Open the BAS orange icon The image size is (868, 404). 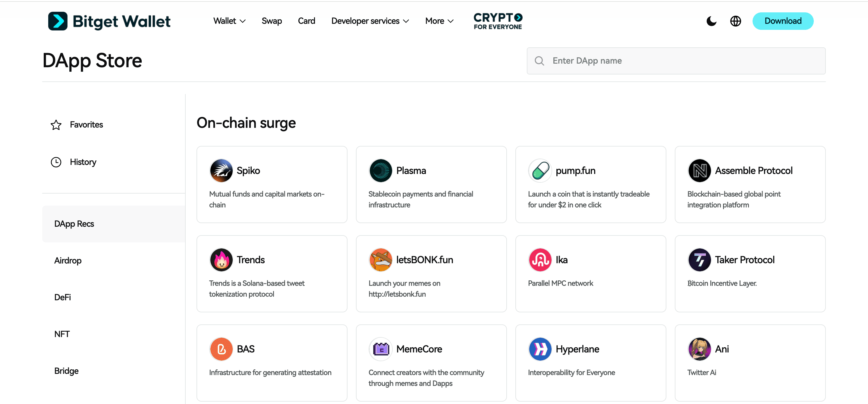[221, 349]
